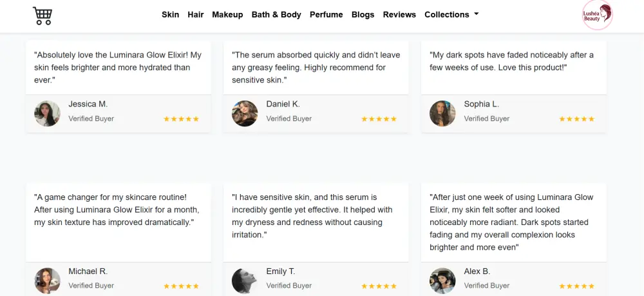Open the Perfume category link
Screen dimensions: 644x296
click(x=326, y=14)
